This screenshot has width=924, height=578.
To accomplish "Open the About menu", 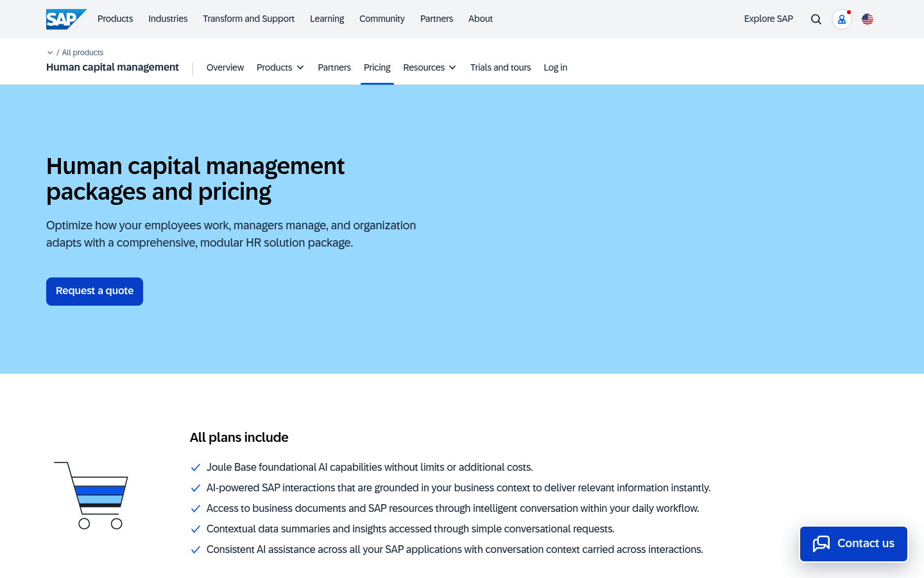I will pos(481,19).
